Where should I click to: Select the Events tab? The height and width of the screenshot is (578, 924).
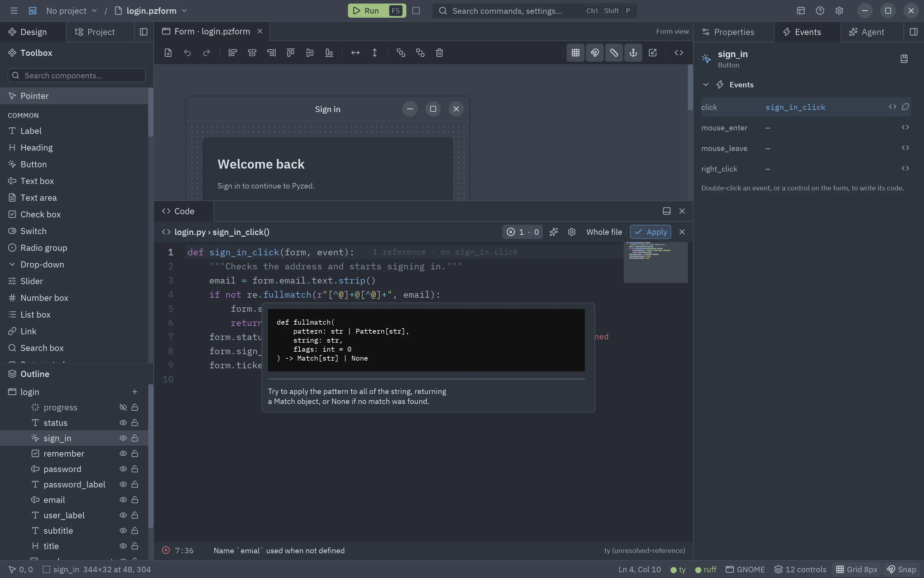807,32
